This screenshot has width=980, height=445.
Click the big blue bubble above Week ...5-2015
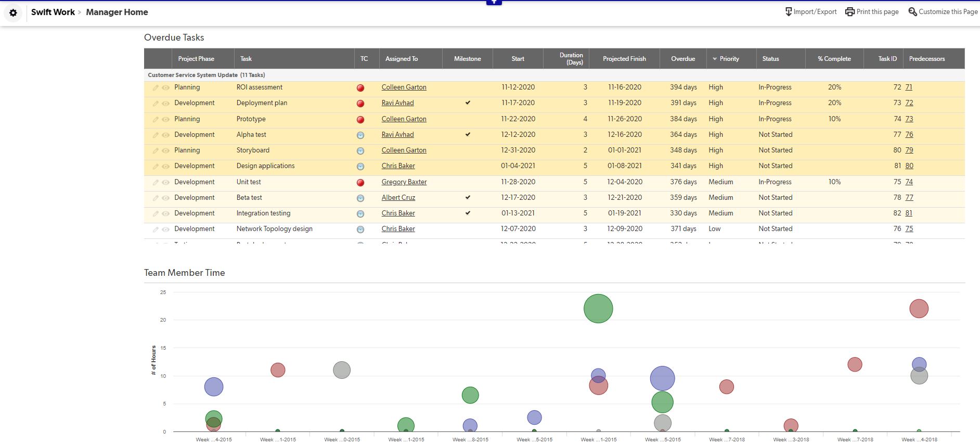pos(662,378)
